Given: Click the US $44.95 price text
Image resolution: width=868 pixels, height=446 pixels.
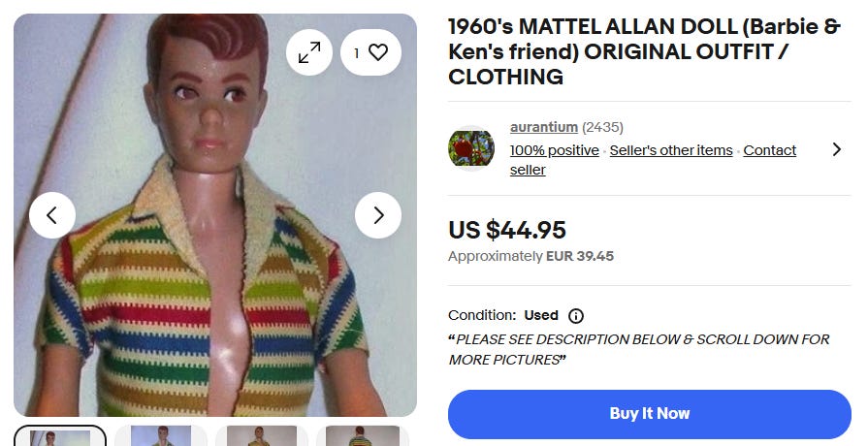Looking at the screenshot, I should pyautogui.click(x=507, y=230).
